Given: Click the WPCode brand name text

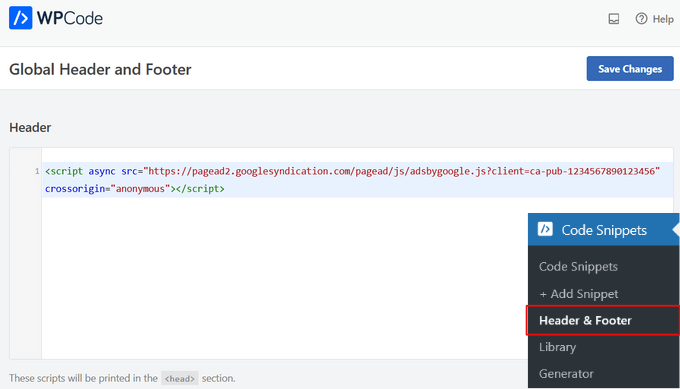Looking at the screenshot, I should click(70, 18).
